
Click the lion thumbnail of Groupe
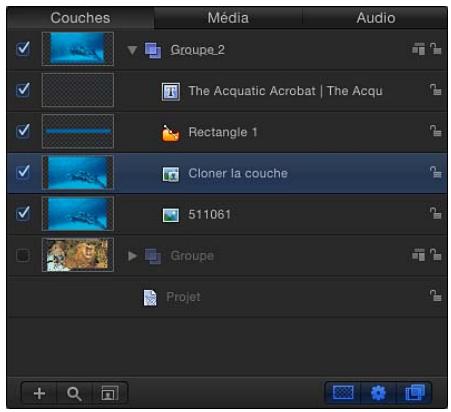[x=78, y=255]
